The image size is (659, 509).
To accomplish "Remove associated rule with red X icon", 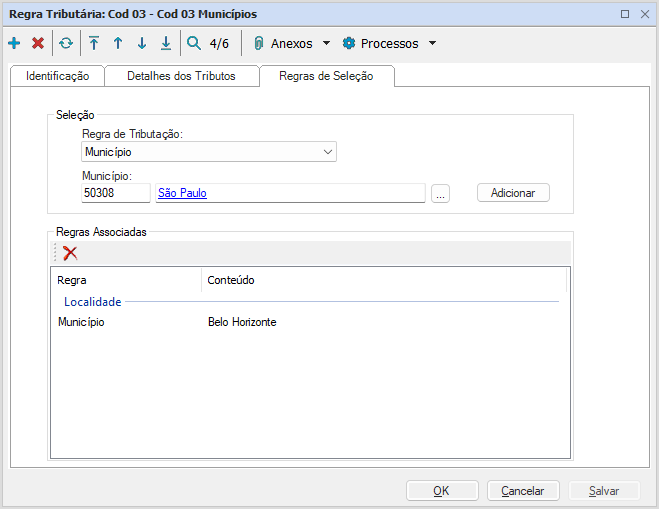I will coord(70,253).
